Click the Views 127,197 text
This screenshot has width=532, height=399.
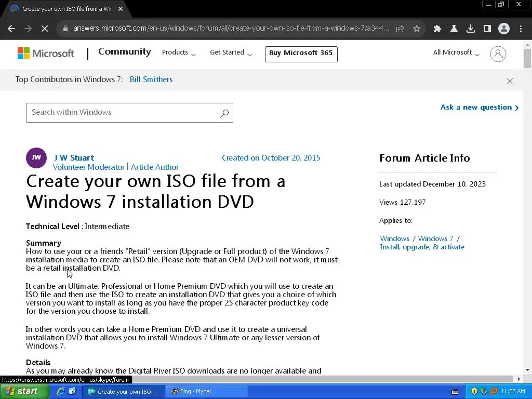point(403,202)
